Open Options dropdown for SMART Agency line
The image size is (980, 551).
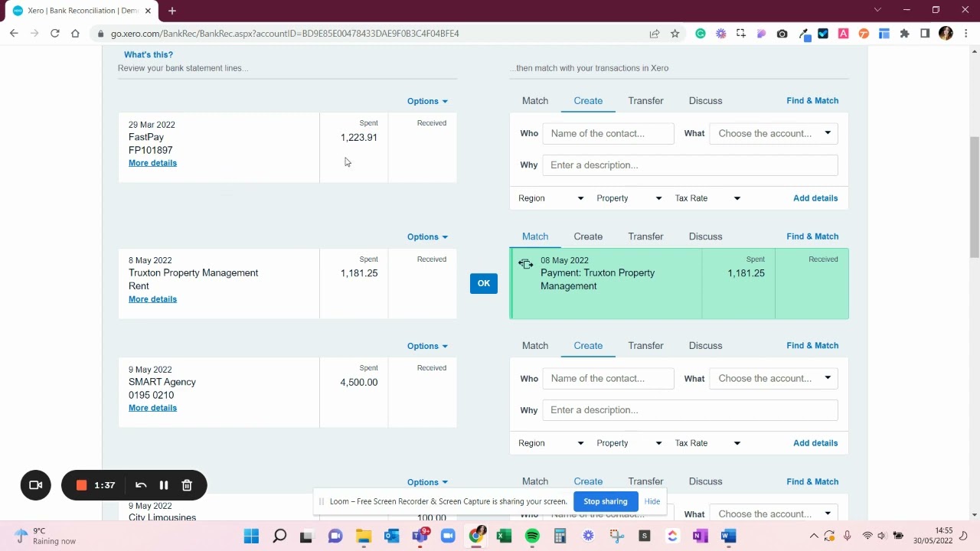pyautogui.click(x=427, y=346)
